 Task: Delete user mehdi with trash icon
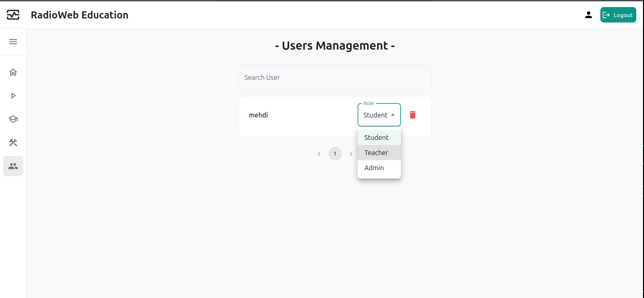click(413, 115)
